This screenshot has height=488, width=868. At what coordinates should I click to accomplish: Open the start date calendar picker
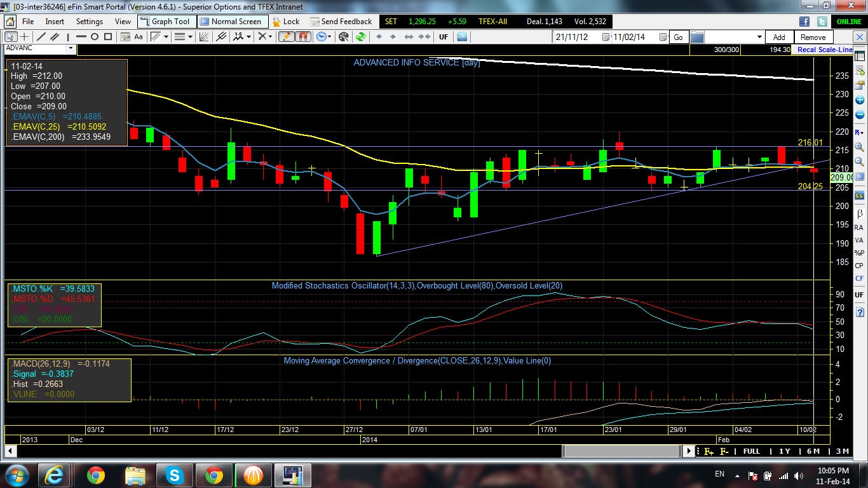pyautogui.click(x=606, y=37)
